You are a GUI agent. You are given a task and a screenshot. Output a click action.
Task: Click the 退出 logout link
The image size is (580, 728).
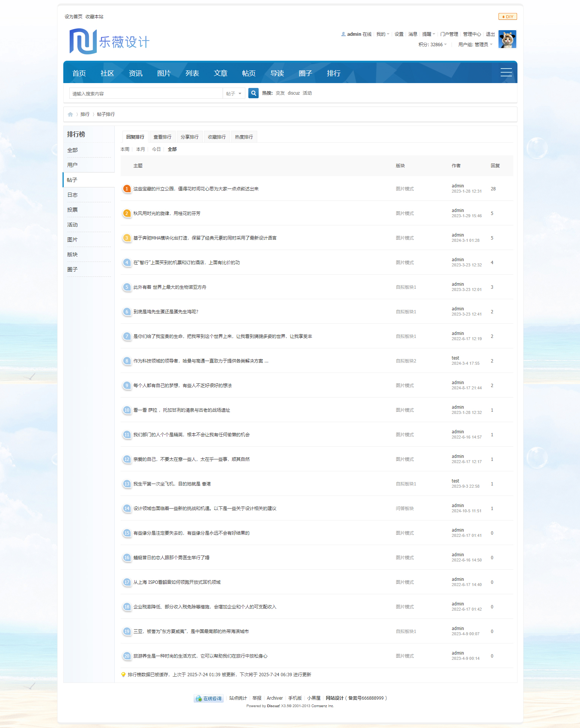(490, 34)
